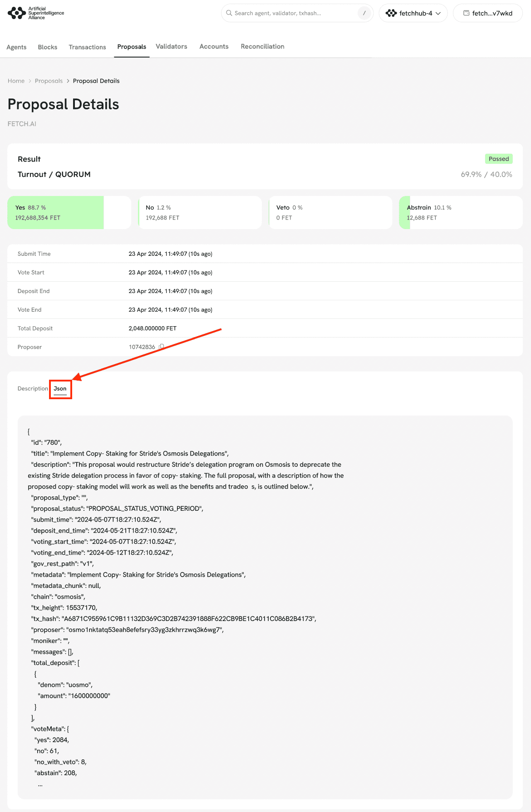This screenshot has width=531, height=812.
Task: Click the wallet icon beside fetch...v7wkd
Action: point(466,13)
